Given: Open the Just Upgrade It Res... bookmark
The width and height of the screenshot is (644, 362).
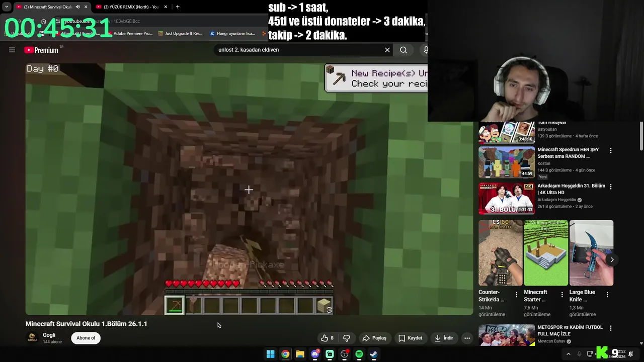Looking at the screenshot, I should [180, 33].
